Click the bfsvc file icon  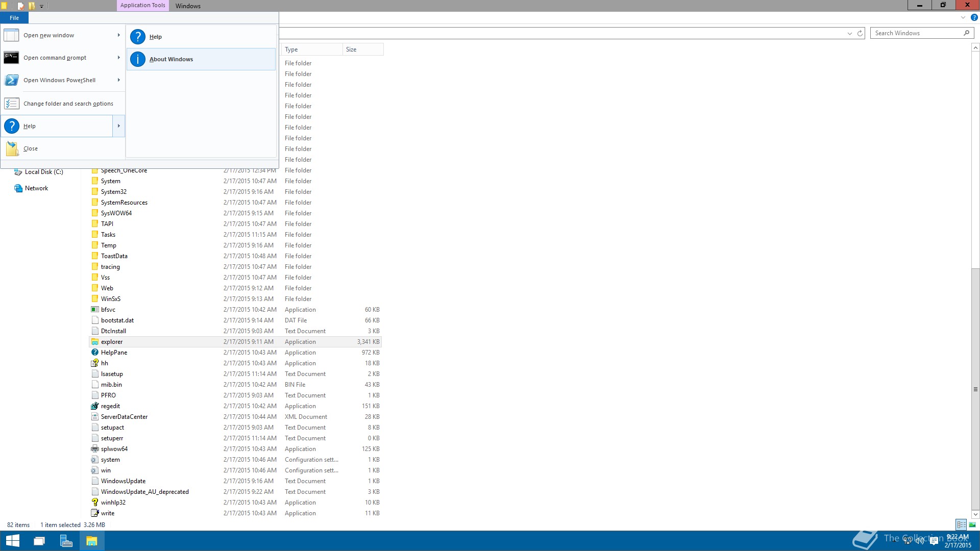coord(94,310)
